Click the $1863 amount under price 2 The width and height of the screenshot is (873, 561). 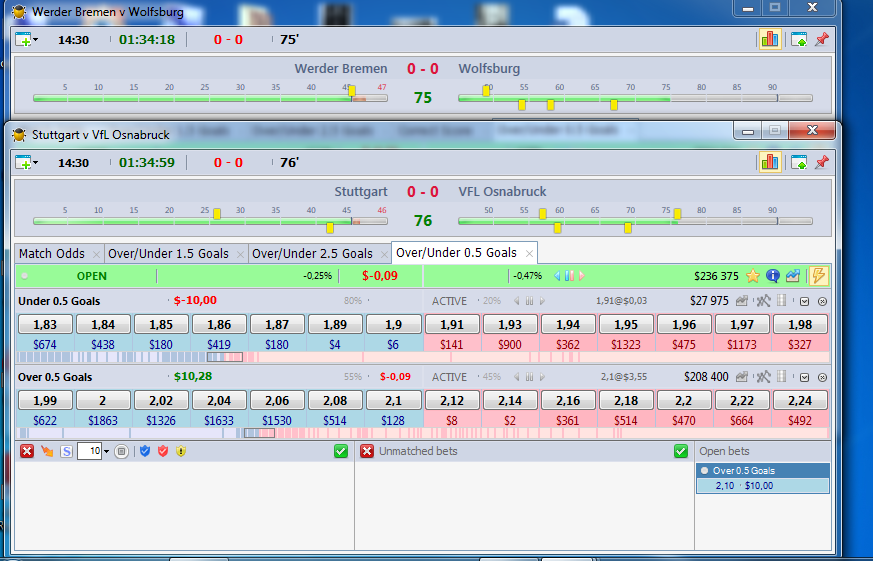[103, 421]
